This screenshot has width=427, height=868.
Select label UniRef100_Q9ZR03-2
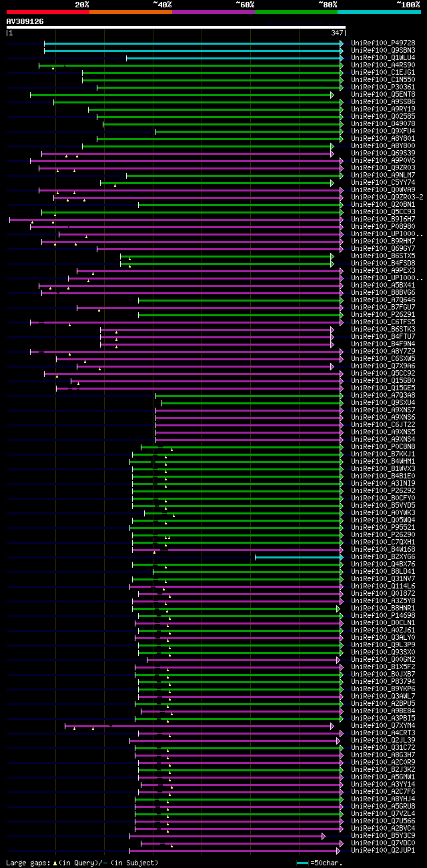pos(387,197)
